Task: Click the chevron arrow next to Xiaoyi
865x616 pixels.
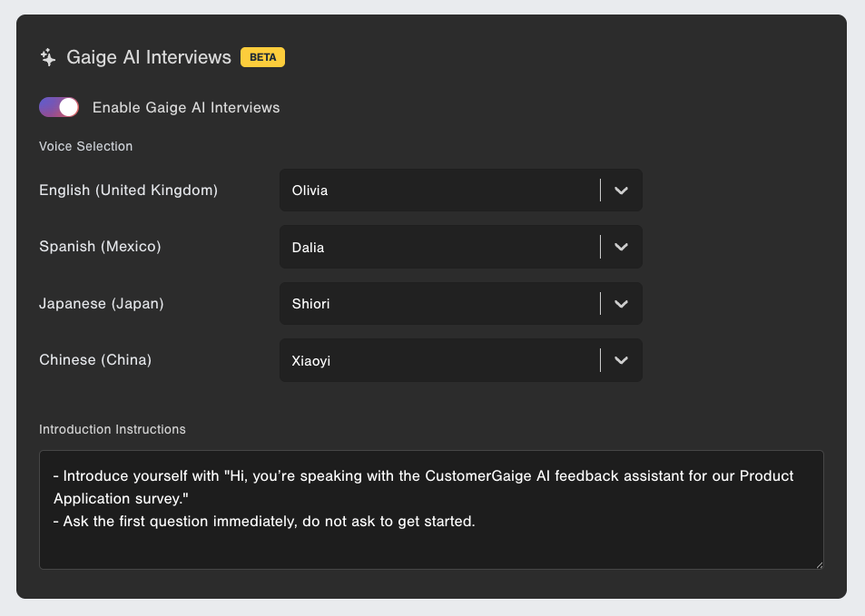Action: pyautogui.click(x=621, y=360)
